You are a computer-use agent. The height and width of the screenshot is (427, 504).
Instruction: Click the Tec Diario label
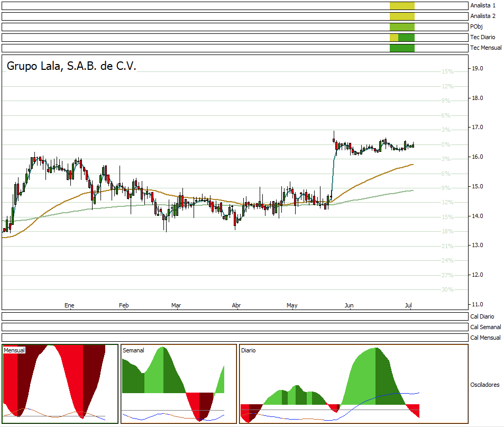coord(482,37)
